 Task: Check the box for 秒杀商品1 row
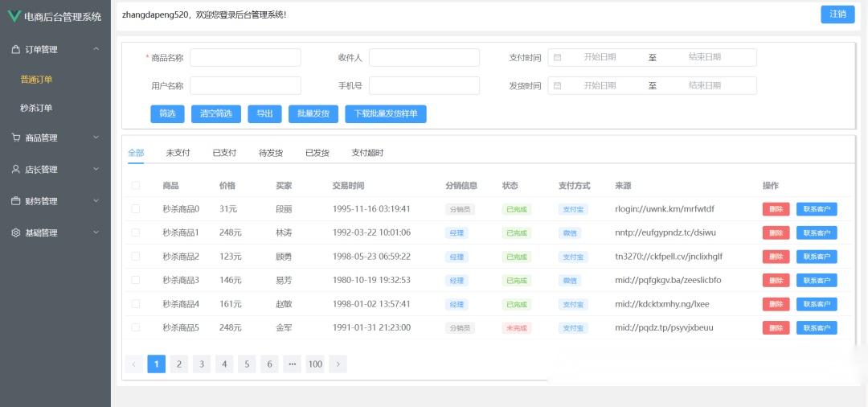point(136,232)
